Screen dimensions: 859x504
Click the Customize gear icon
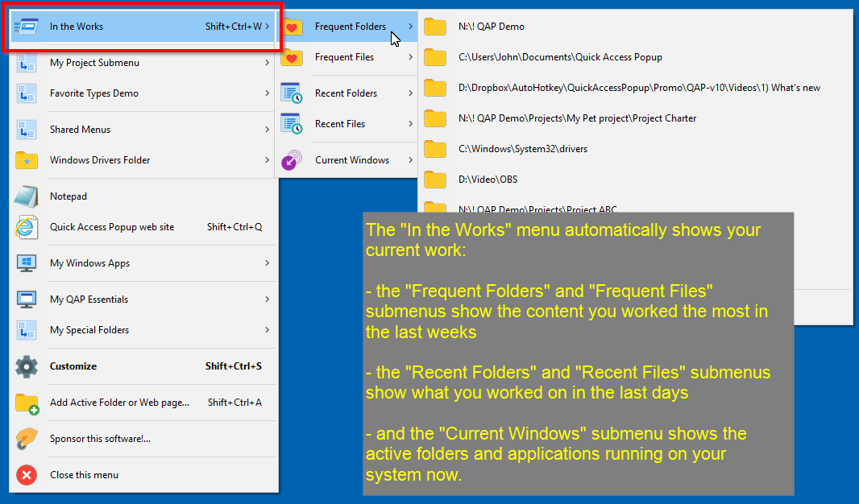(x=27, y=366)
